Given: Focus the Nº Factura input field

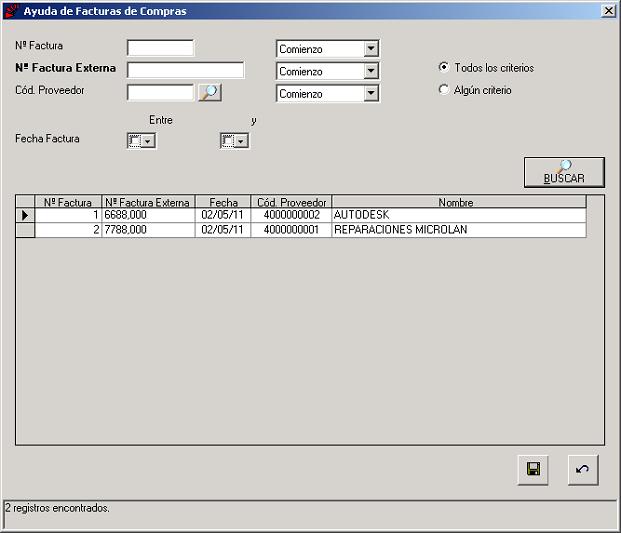Looking at the screenshot, I should (160, 48).
